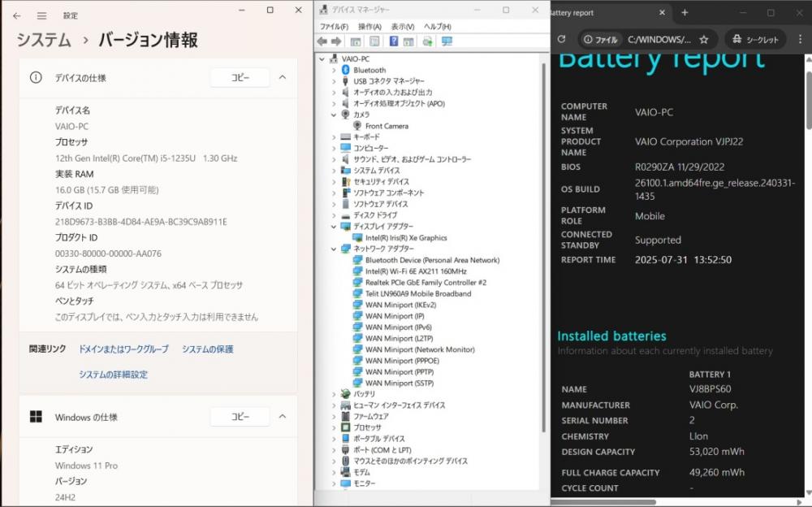812x507 pixels.
Task: Expand the USB コネクタ マネージャー category
Action: coord(334,81)
